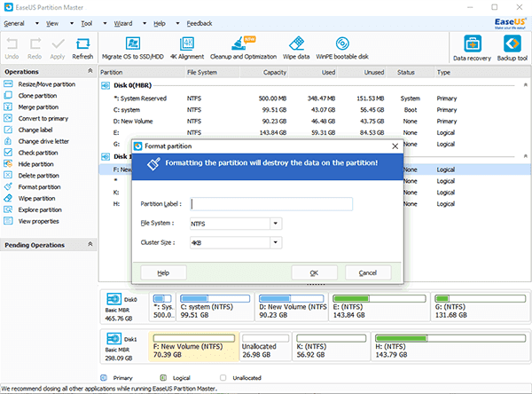Create WinPE bootable disk
Screen dimensions: 532x394
click(x=342, y=48)
